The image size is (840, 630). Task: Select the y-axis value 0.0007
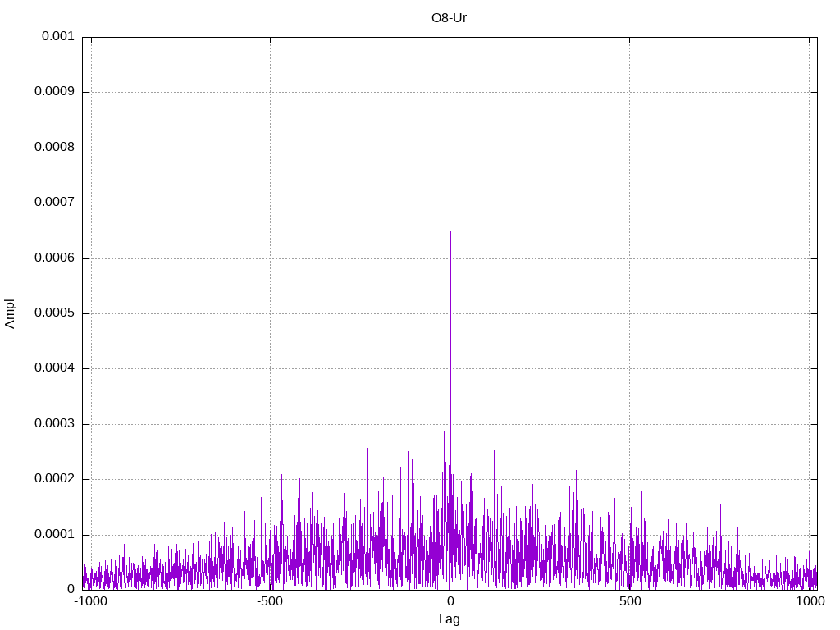pos(54,203)
